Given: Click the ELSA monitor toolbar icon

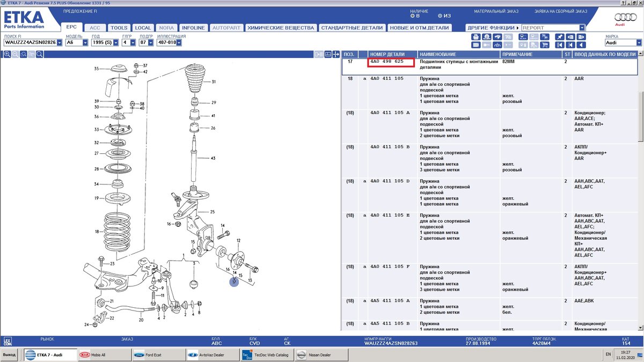Looking at the screenshot, I should pyautogui.click(x=523, y=36).
